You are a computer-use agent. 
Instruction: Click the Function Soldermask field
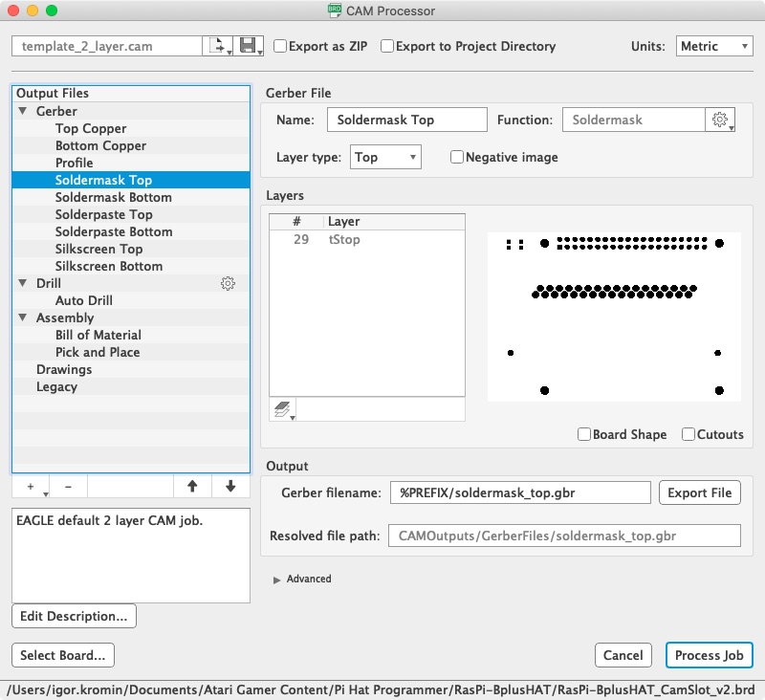coord(634,120)
